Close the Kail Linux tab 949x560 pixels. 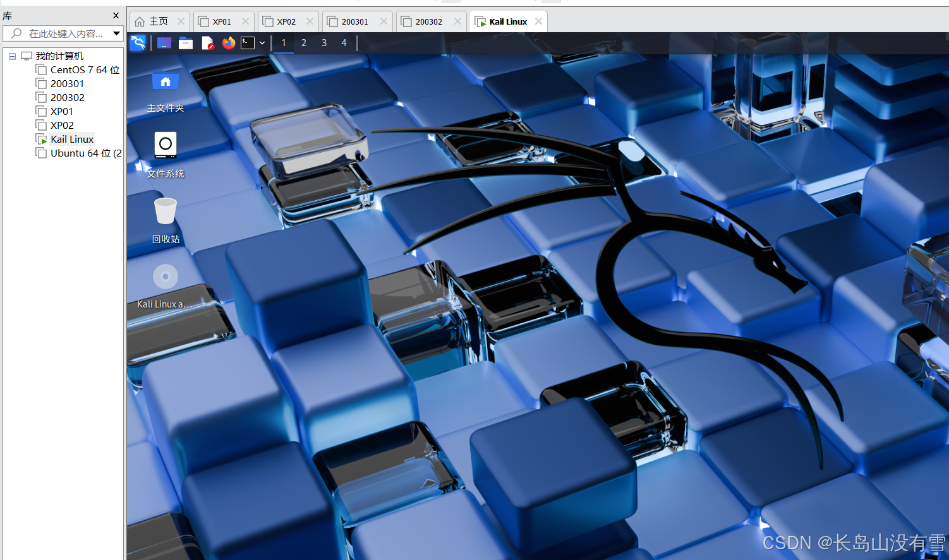[x=538, y=21]
